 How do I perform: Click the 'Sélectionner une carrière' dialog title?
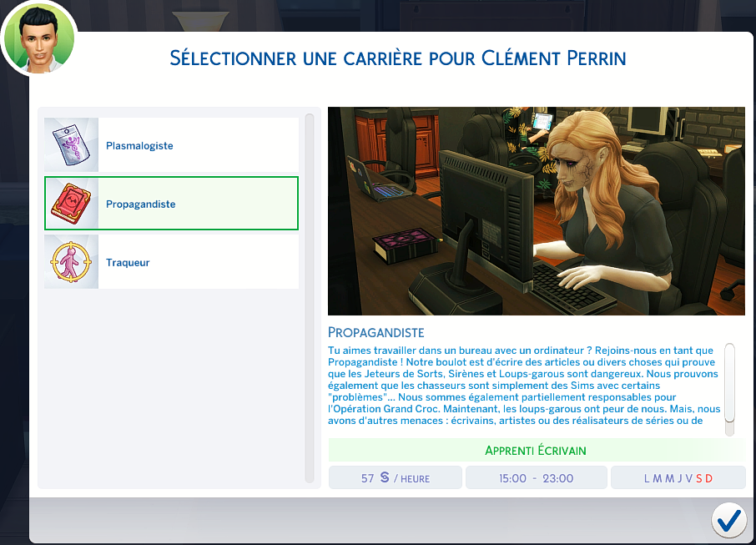[x=398, y=58]
